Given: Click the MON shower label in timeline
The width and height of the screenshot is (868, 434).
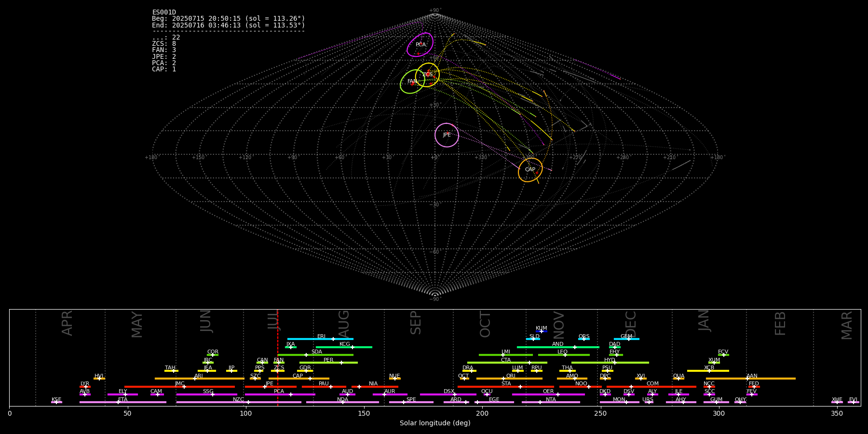Looking at the screenshot, I should coord(619,400).
